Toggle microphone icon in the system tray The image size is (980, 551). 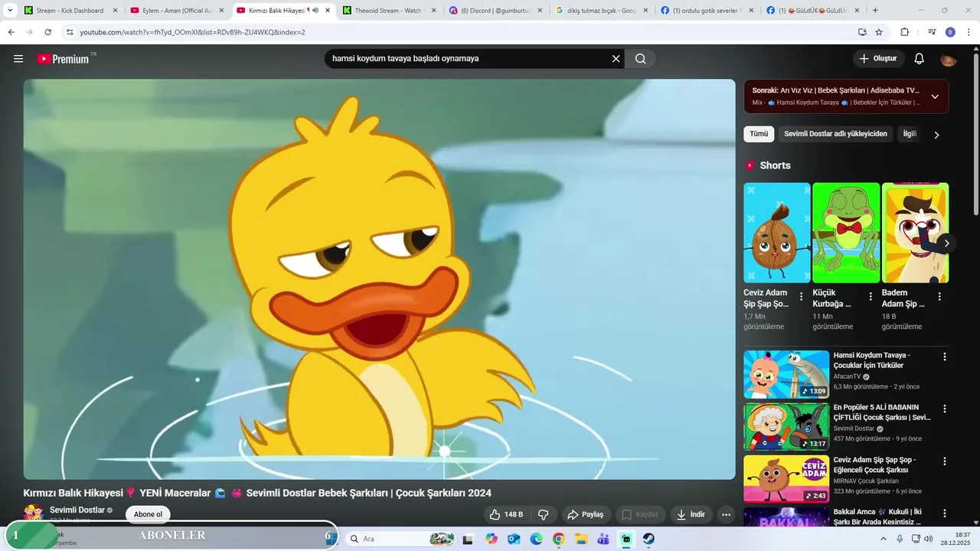coord(900,539)
